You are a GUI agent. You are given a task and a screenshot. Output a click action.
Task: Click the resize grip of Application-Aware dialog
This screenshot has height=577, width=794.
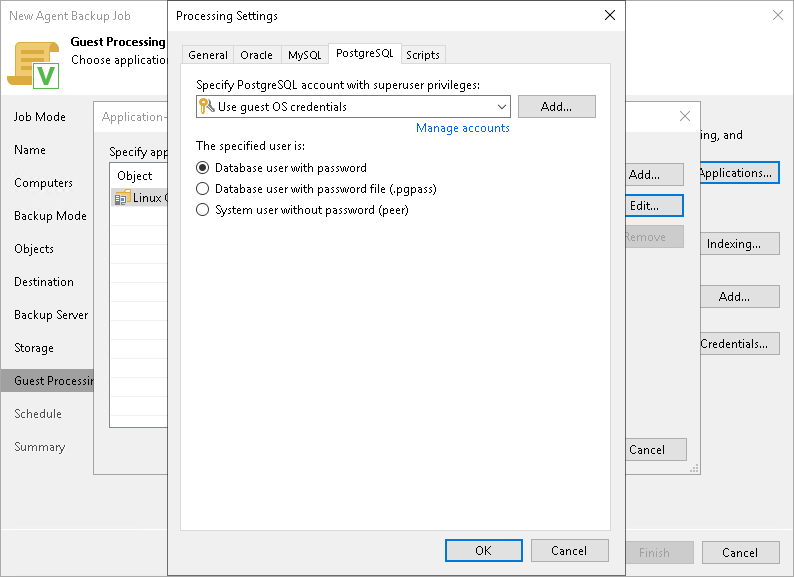(x=694, y=469)
